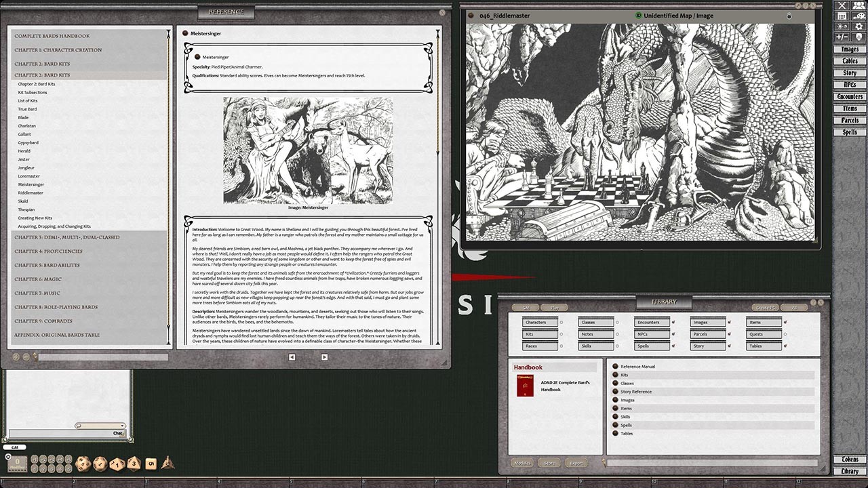The width and height of the screenshot is (868, 488).
Task: Expand Chapter 6: Magic section
Action: 37,279
